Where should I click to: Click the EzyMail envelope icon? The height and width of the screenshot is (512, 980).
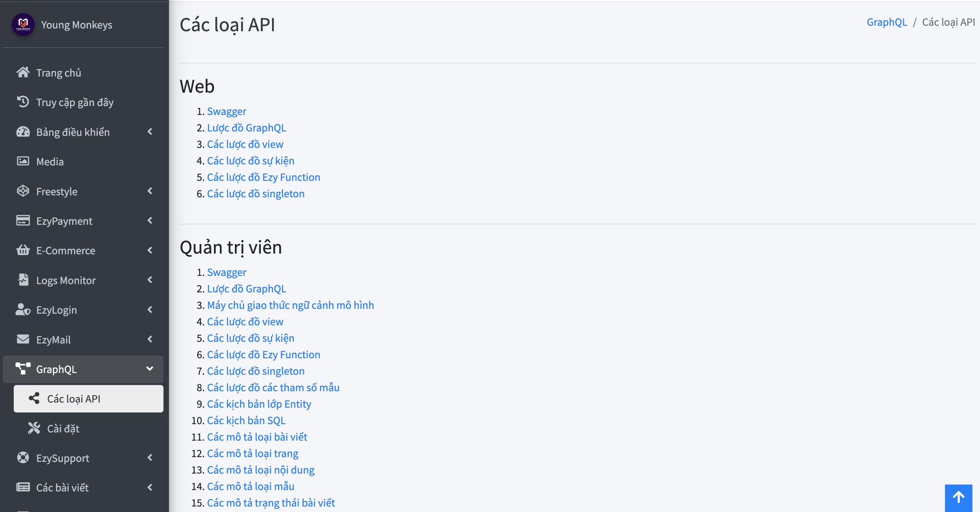[23, 339]
